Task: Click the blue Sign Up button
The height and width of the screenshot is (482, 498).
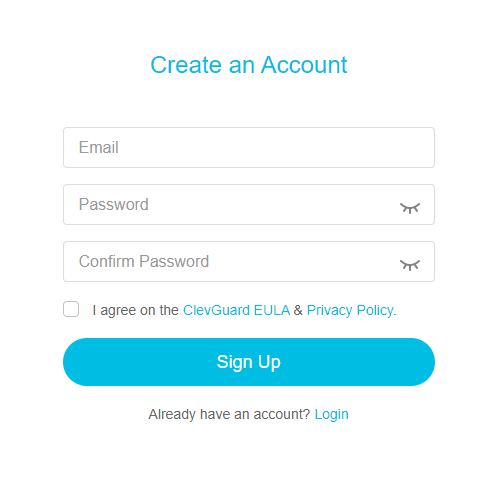Action: 249,362
